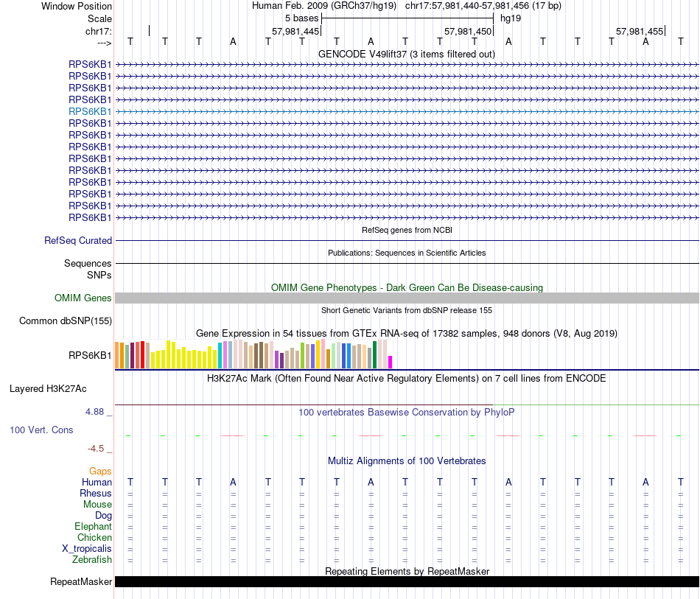Select the X_tropicalis species label

pos(87,549)
